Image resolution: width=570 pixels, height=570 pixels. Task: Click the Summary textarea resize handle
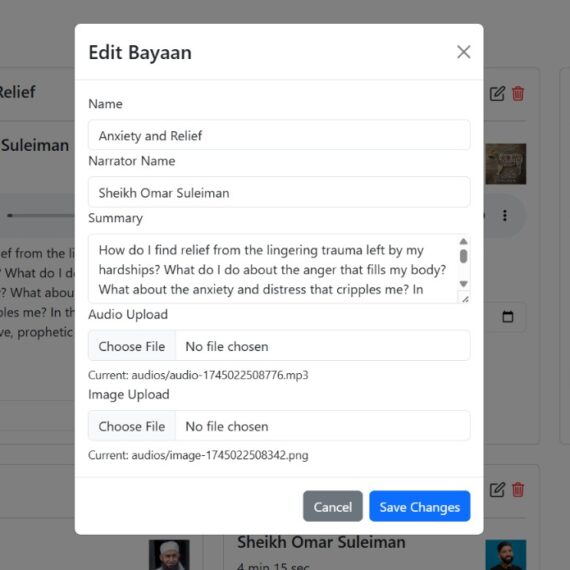465,299
